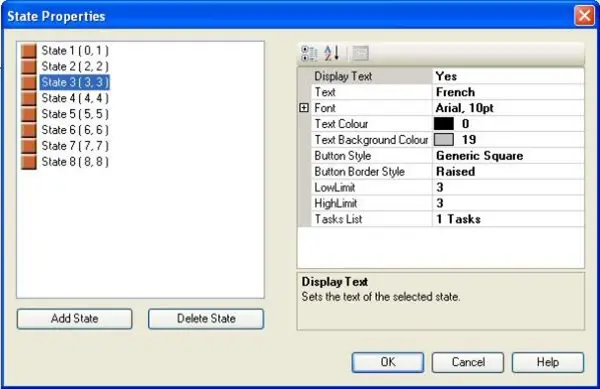600x389 pixels.
Task: Edit the HighLimit value field
Action: pos(508,203)
